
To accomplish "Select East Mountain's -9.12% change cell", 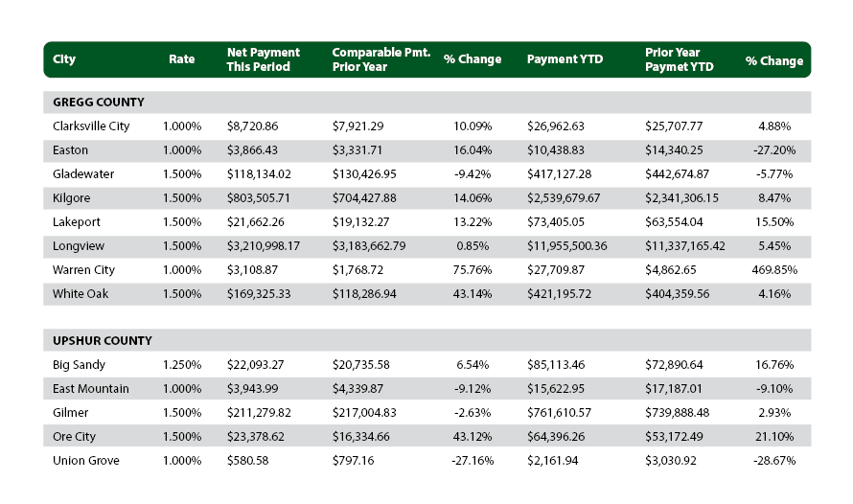I will (x=473, y=389).
